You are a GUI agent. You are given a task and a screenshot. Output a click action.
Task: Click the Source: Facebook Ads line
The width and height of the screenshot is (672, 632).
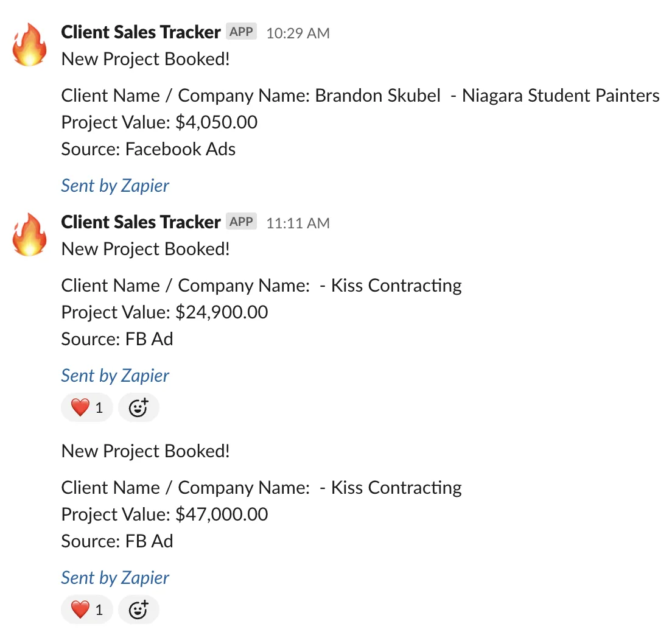coord(149,149)
